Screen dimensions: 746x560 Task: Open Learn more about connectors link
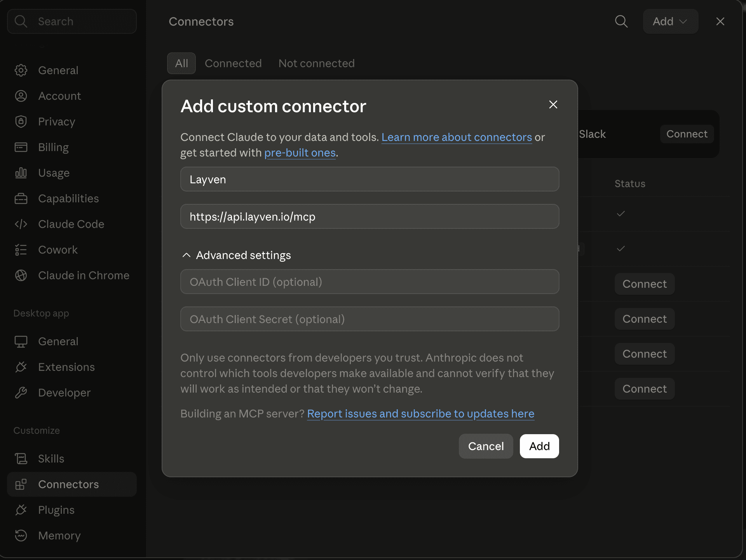[x=457, y=137]
